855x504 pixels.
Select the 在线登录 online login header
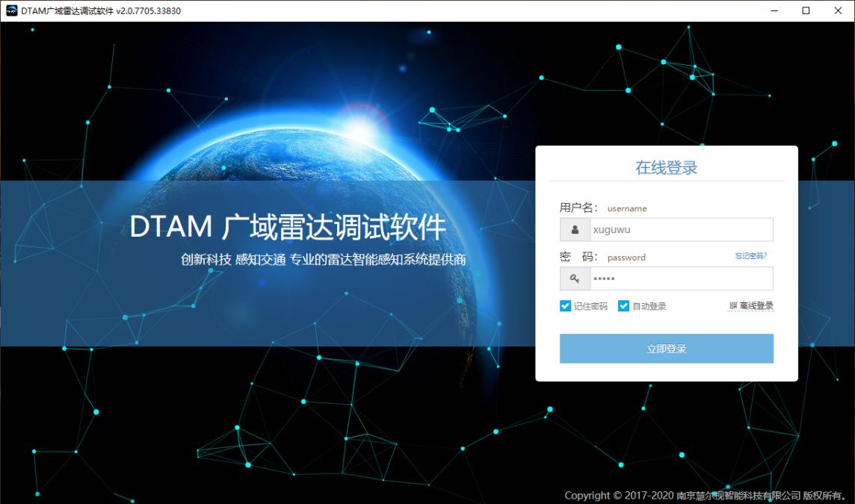666,166
